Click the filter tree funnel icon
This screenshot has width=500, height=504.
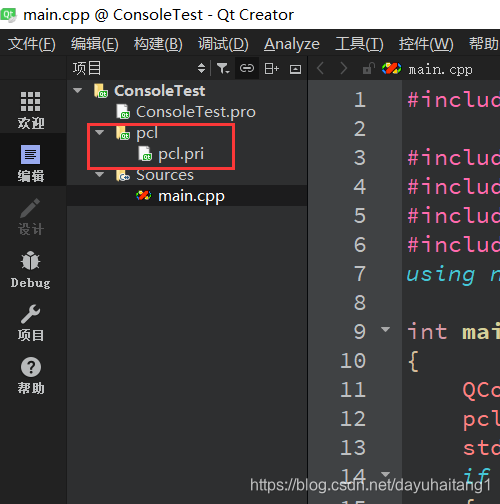click(x=223, y=69)
